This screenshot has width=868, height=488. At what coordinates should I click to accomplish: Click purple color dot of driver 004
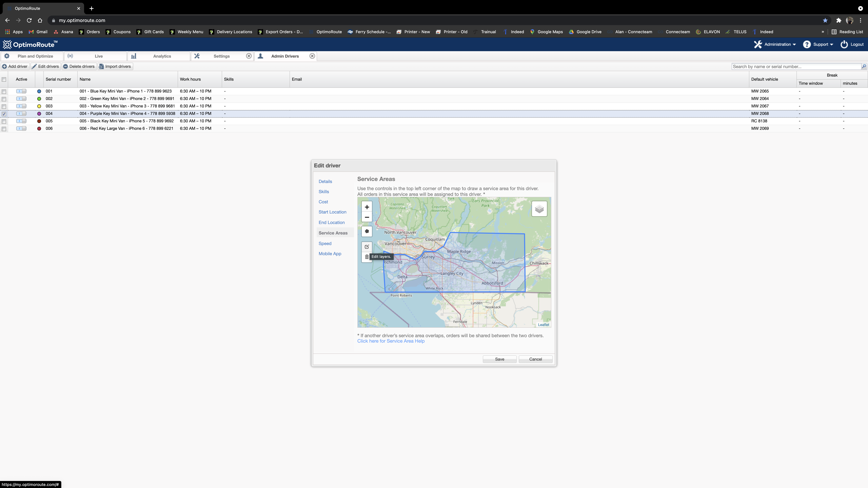coord(39,114)
